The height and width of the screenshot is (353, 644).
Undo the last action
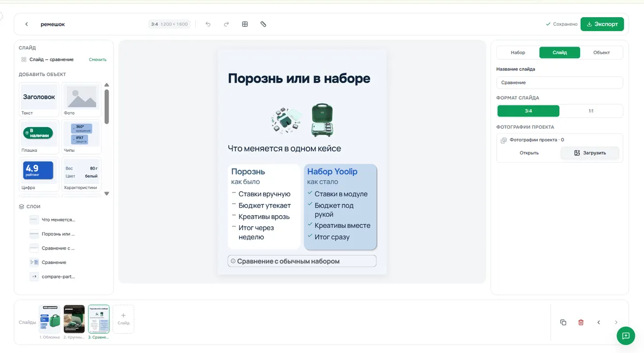click(x=208, y=24)
